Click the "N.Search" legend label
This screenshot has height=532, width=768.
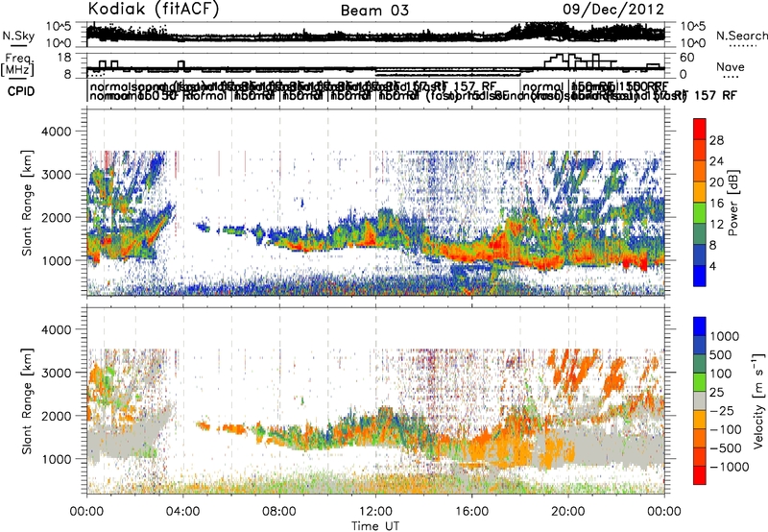click(741, 36)
